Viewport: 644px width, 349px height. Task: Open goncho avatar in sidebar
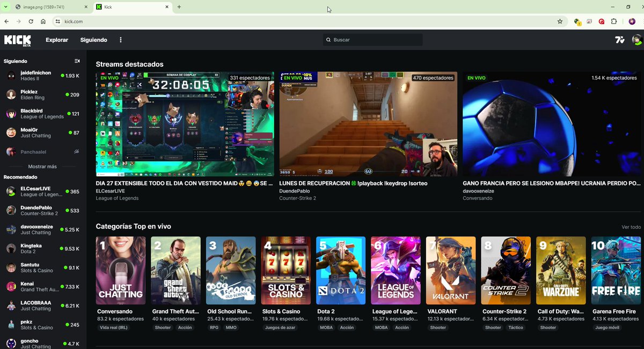point(11,344)
